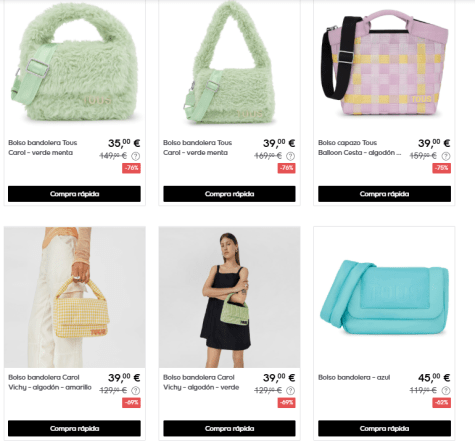The height and width of the screenshot is (442, 475).
Task: Click Compra rápida for 35,00 € mint bag
Action: pyautogui.click(x=74, y=194)
